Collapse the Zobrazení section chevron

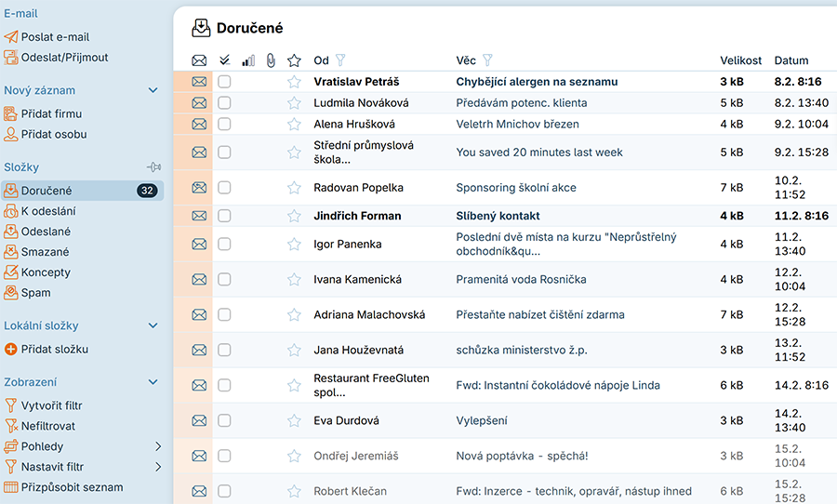153,382
